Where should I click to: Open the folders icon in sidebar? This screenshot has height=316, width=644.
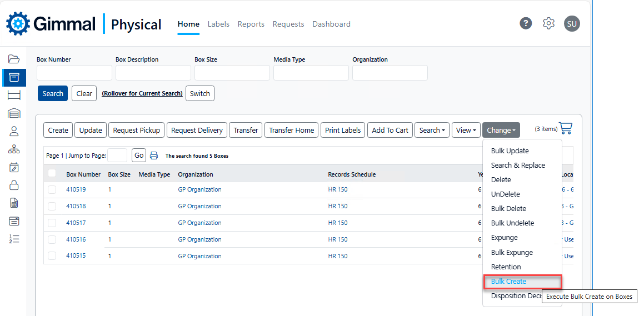(14, 59)
